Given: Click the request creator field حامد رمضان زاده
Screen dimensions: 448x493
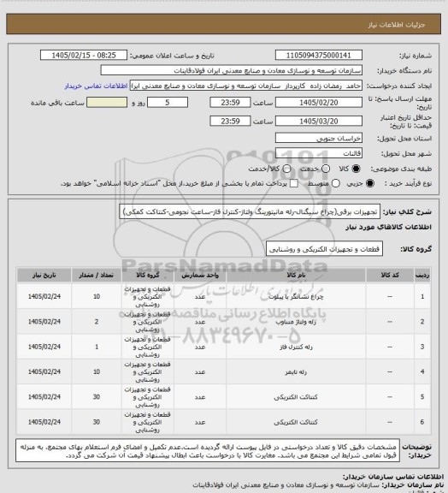Looking at the screenshot, I should pyautogui.click(x=245, y=86).
